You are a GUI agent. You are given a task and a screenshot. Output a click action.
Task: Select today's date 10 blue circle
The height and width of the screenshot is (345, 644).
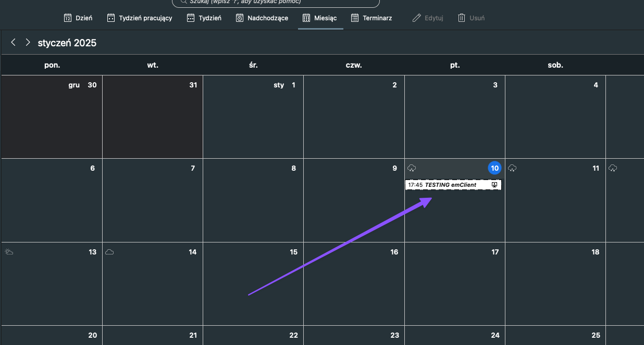coord(494,168)
